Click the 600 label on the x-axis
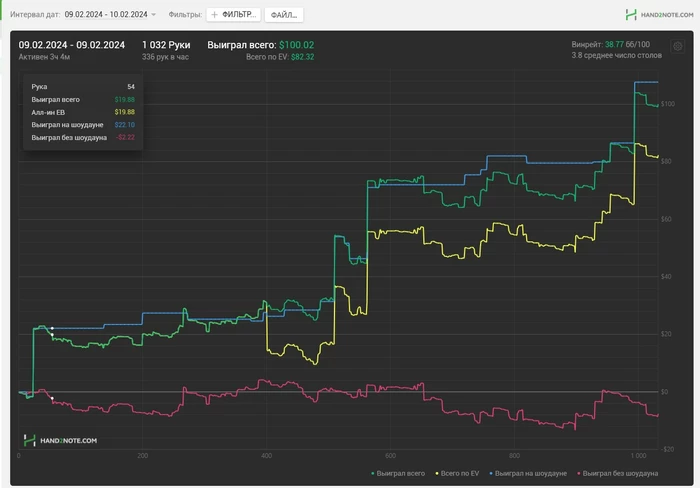The image size is (700, 488). coord(390,456)
